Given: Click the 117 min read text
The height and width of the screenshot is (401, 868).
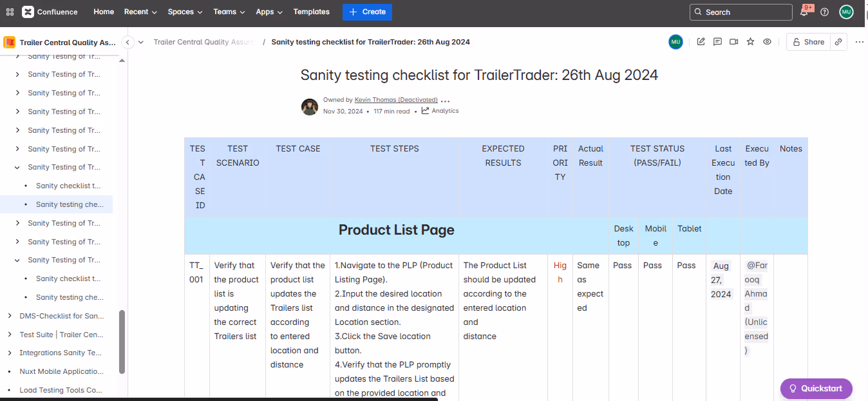Looking at the screenshot, I should pyautogui.click(x=392, y=111).
